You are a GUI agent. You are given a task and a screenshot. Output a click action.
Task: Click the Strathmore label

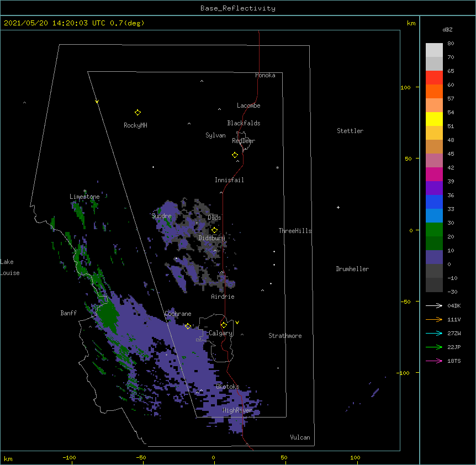(285, 336)
